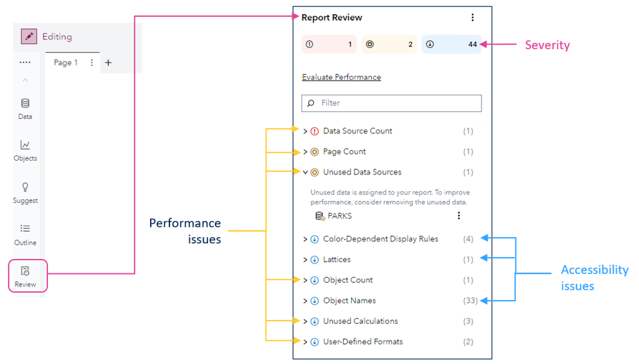Click the Editing pencil icon
The image size is (639, 364).
[28, 37]
